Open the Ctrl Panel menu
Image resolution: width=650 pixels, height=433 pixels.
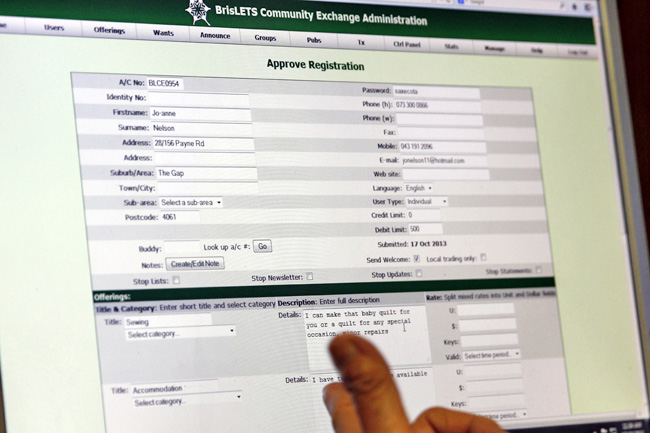(x=405, y=43)
